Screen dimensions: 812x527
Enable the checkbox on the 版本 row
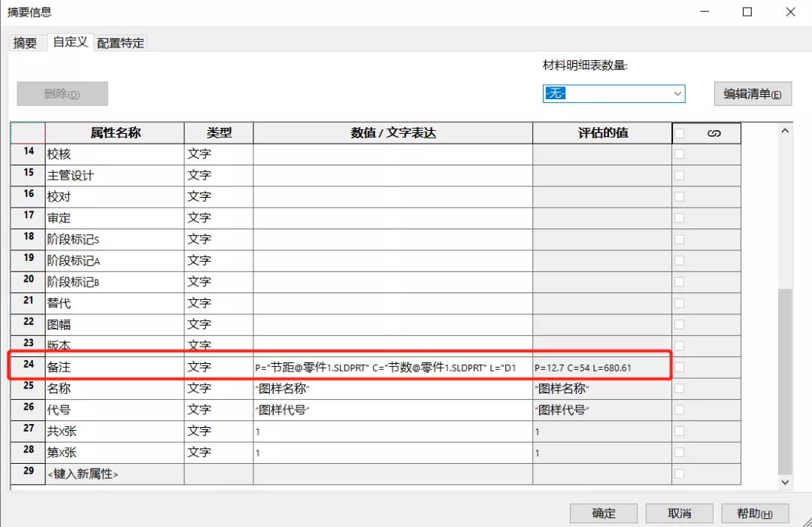point(679,346)
